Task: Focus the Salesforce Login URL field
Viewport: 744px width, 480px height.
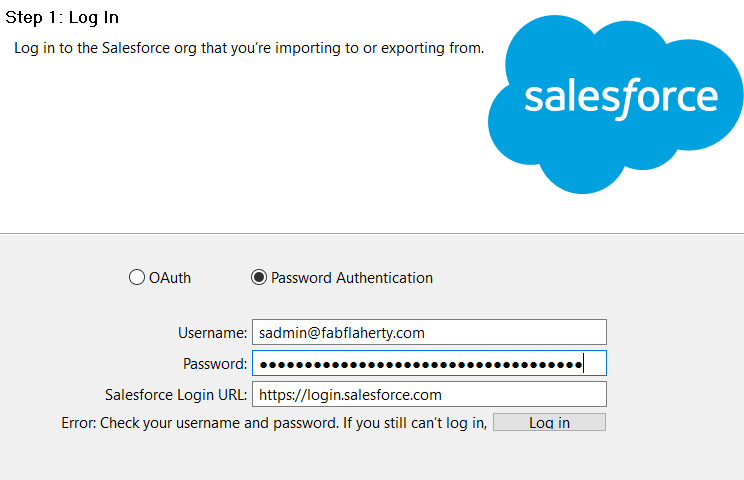Action: point(429,394)
